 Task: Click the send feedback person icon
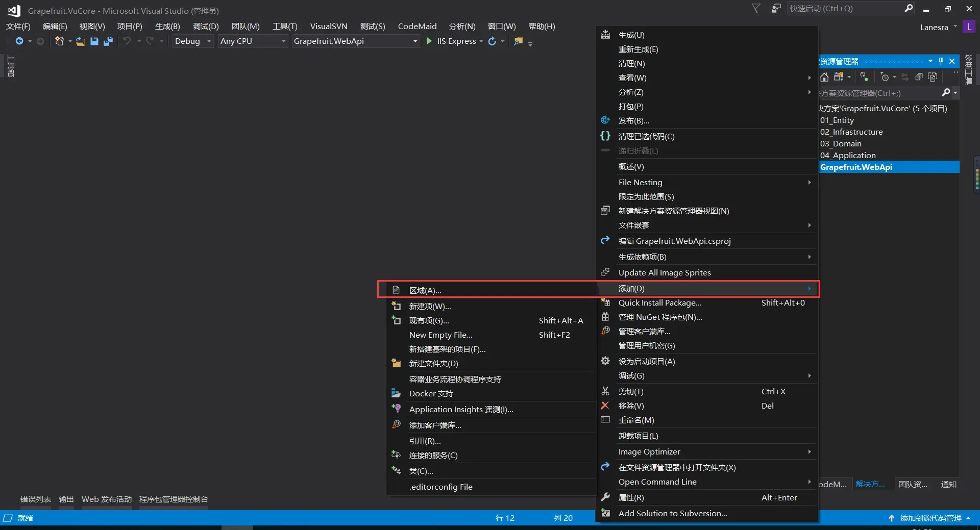776,8
